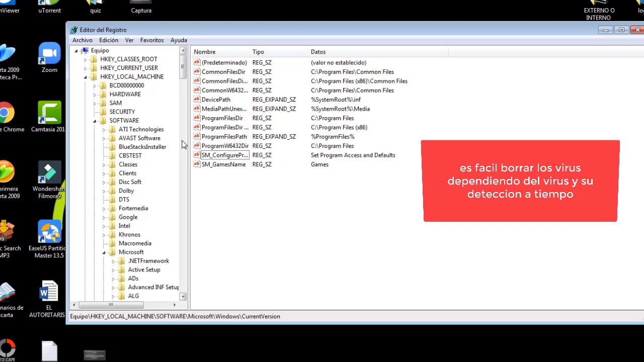Image resolution: width=644 pixels, height=362 pixels.
Task: Expand the ATI Technologies arrow
Action: (x=104, y=129)
